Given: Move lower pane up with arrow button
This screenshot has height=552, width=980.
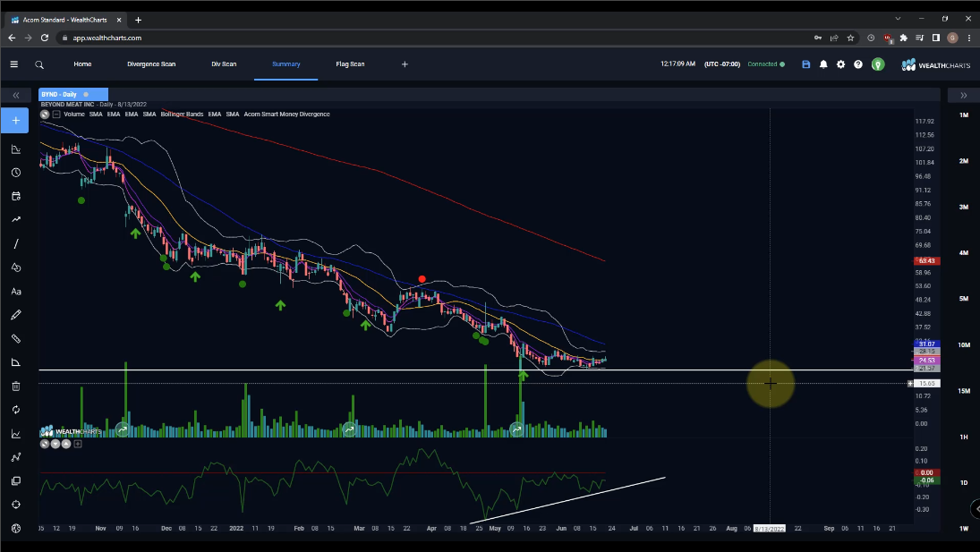Looking at the screenshot, I should coord(65,444).
